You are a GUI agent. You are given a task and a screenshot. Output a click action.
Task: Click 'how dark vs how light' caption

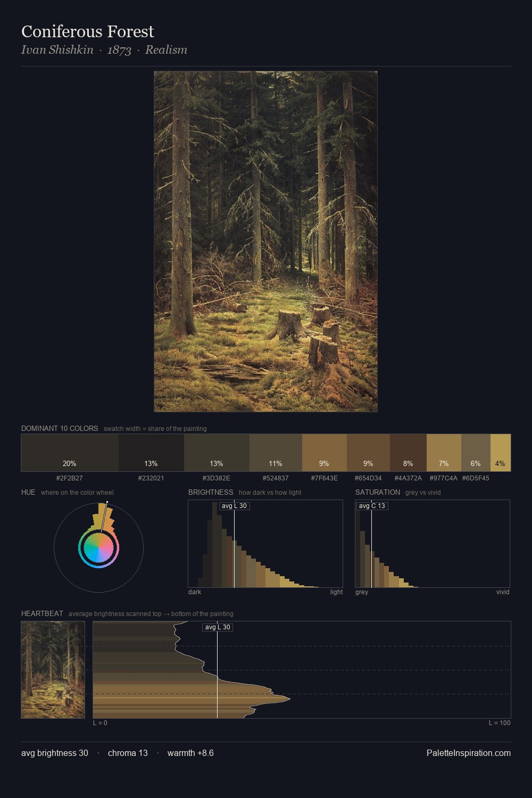click(270, 493)
